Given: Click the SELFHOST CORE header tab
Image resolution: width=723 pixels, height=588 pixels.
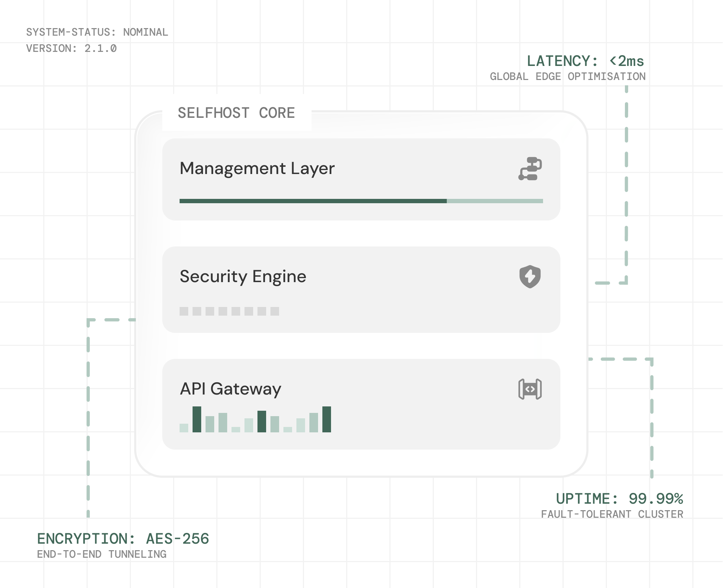Looking at the screenshot, I should point(236,113).
